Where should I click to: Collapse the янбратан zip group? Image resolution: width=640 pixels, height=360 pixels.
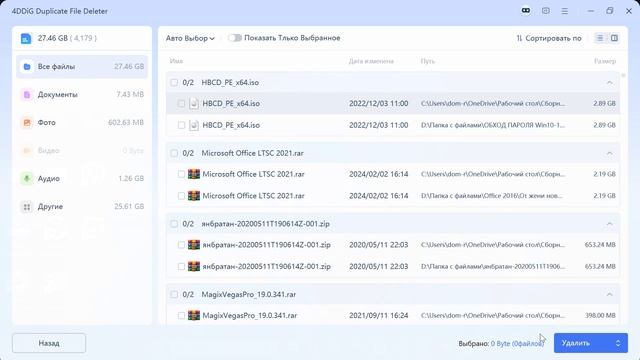click(x=609, y=224)
